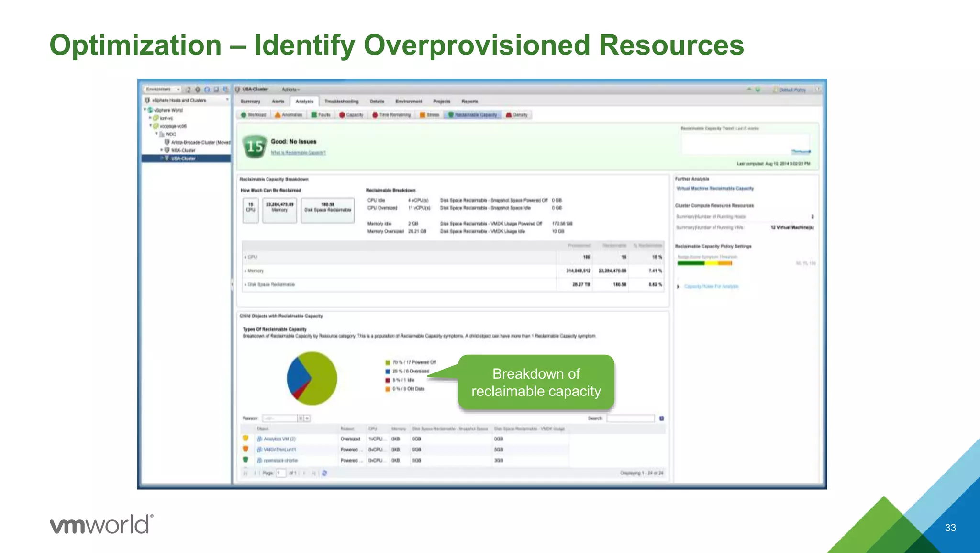The height and width of the screenshot is (553, 980).
Task: Click into the Search field
Action: (631, 418)
